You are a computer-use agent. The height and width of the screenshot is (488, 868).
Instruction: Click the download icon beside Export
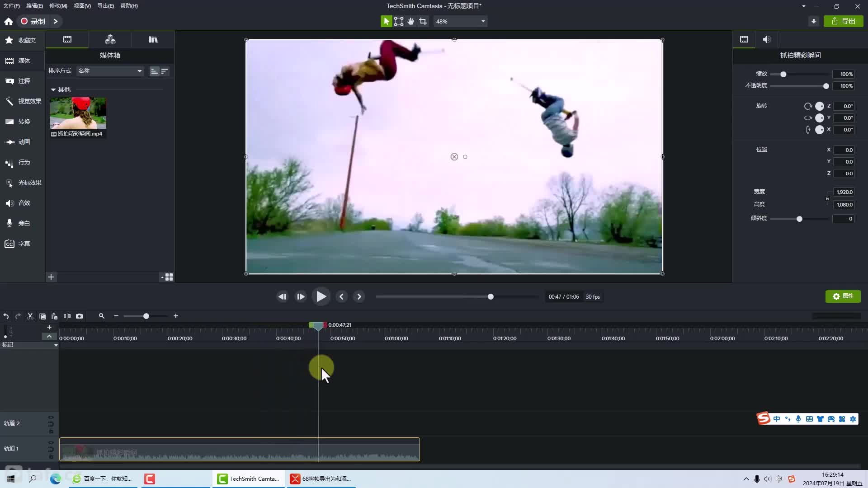[x=814, y=21]
